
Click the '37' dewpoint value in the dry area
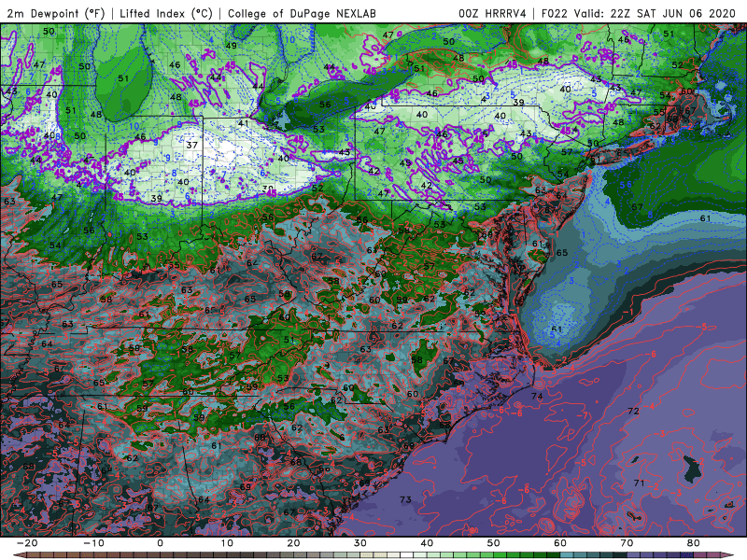click(x=192, y=145)
